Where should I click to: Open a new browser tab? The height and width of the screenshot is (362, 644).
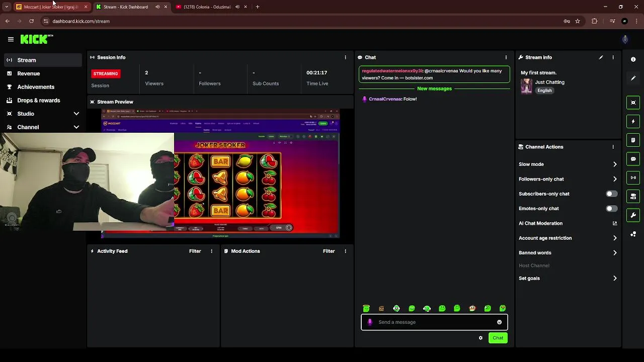258,7
